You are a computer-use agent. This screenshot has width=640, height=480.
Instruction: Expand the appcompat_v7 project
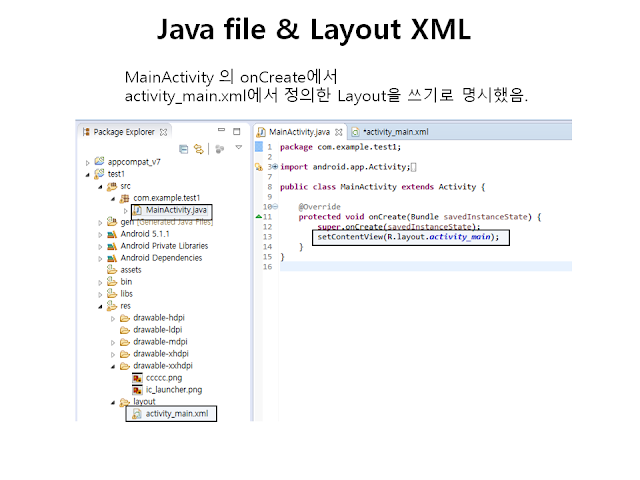(87, 163)
